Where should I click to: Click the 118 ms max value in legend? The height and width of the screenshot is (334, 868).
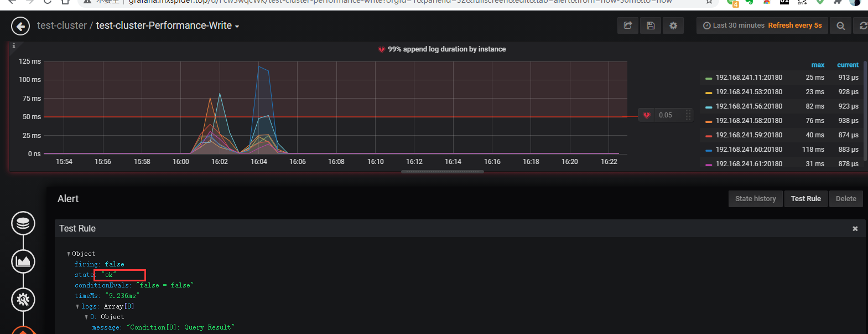(x=813, y=150)
